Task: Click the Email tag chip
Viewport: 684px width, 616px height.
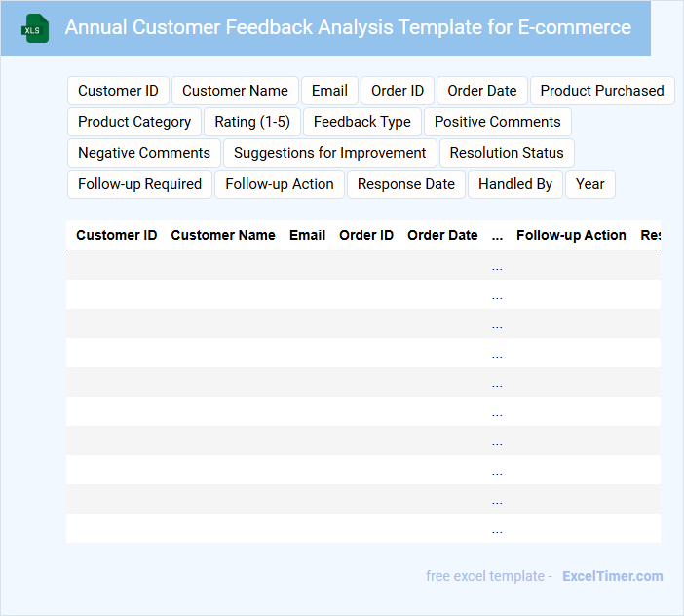Action: [329, 91]
